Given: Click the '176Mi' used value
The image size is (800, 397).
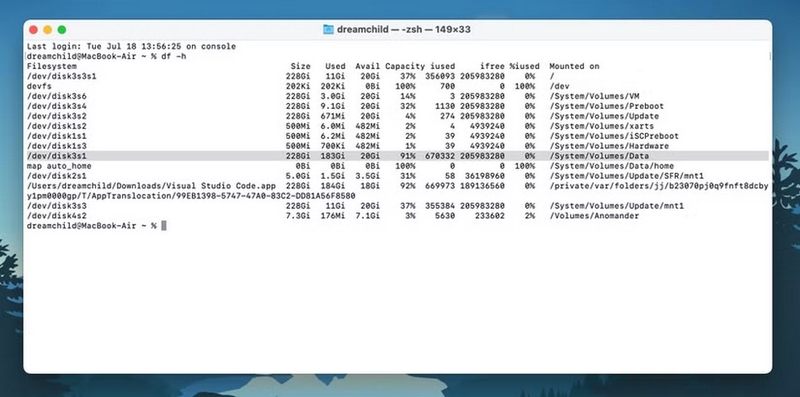Looking at the screenshot, I should click(x=333, y=216).
